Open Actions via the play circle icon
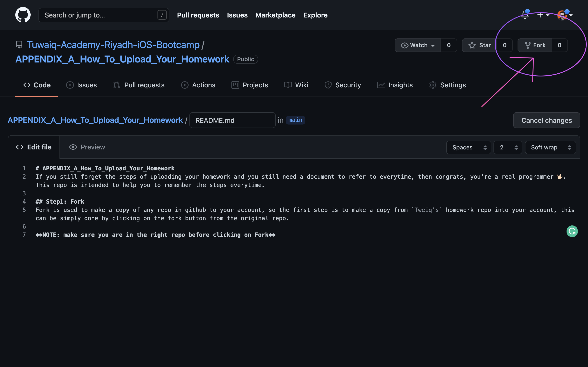 click(185, 85)
